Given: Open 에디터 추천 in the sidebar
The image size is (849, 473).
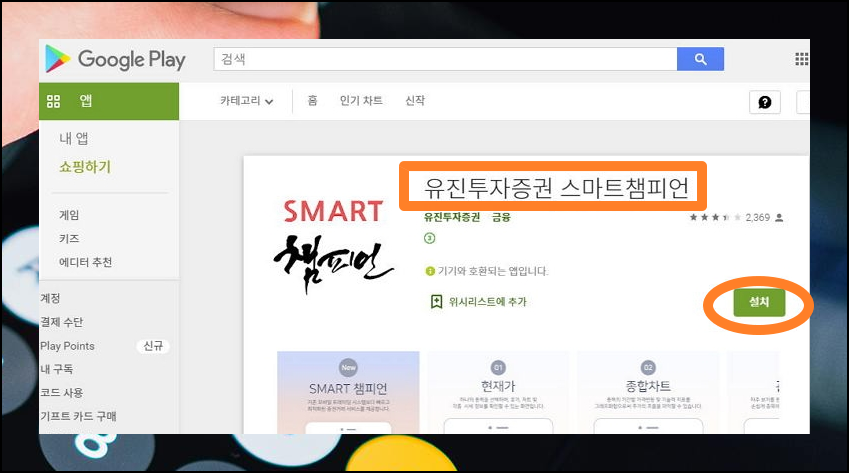Looking at the screenshot, I should (x=86, y=262).
